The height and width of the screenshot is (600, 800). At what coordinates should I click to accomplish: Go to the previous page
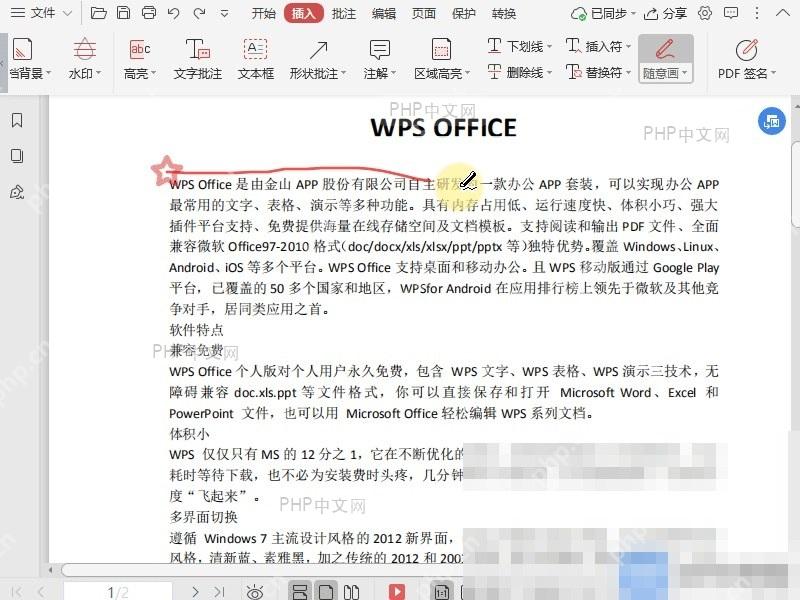(x=41, y=592)
